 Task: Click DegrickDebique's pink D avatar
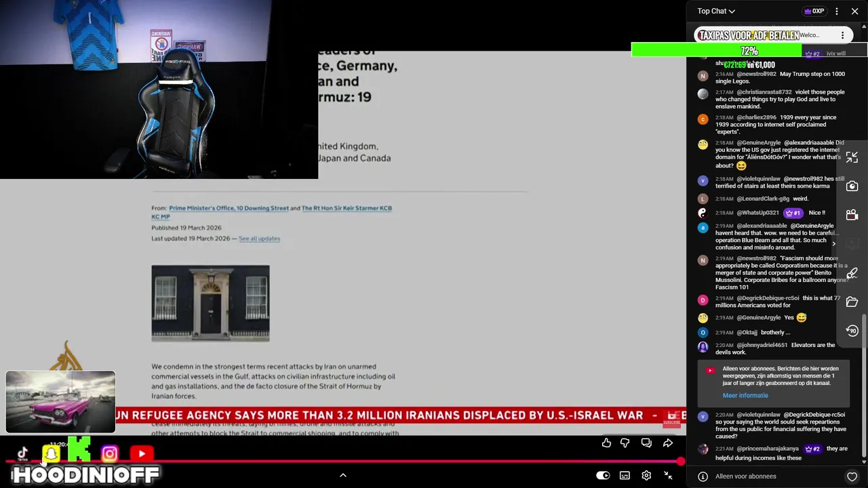(703, 300)
